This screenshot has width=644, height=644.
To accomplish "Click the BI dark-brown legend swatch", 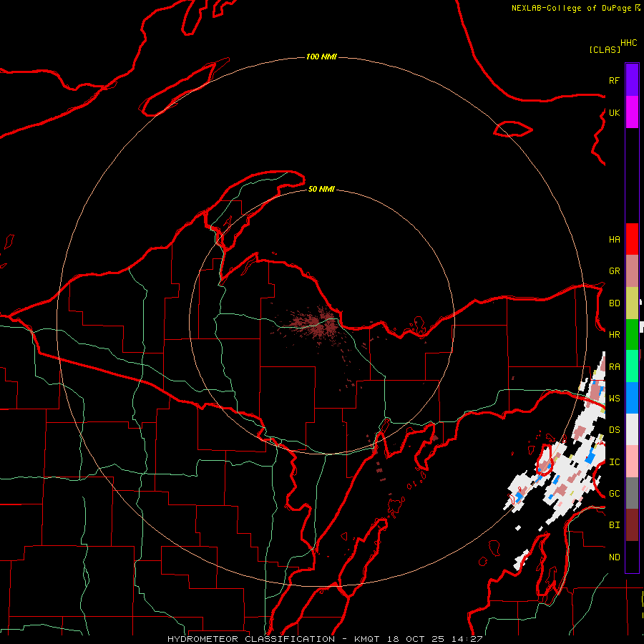I will click(x=632, y=525).
